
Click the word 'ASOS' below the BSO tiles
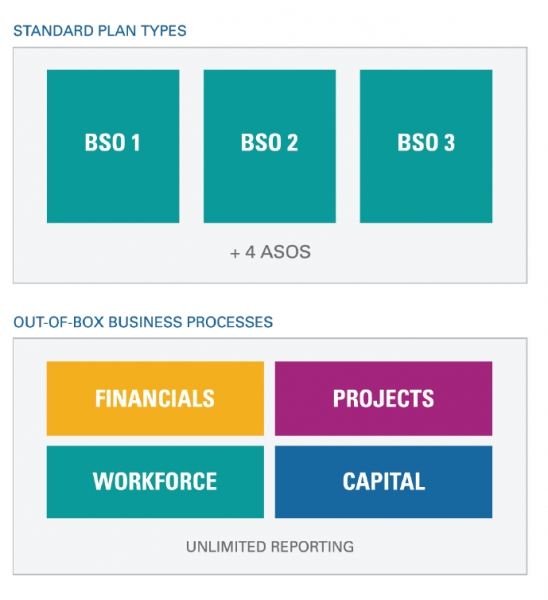click(x=285, y=252)
